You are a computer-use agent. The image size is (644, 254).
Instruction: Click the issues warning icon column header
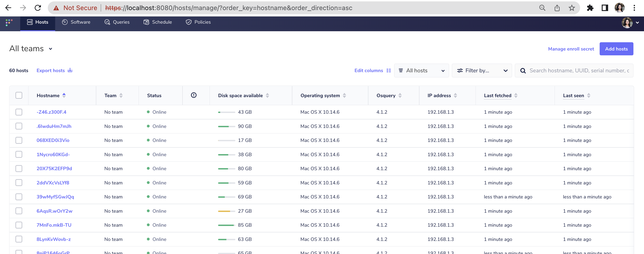[194, 95]
